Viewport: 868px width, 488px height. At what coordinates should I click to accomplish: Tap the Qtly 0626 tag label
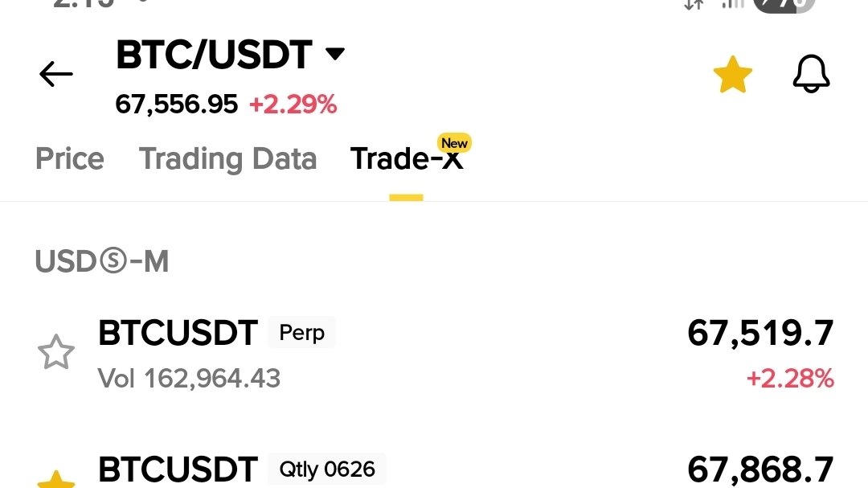point(327,470)
